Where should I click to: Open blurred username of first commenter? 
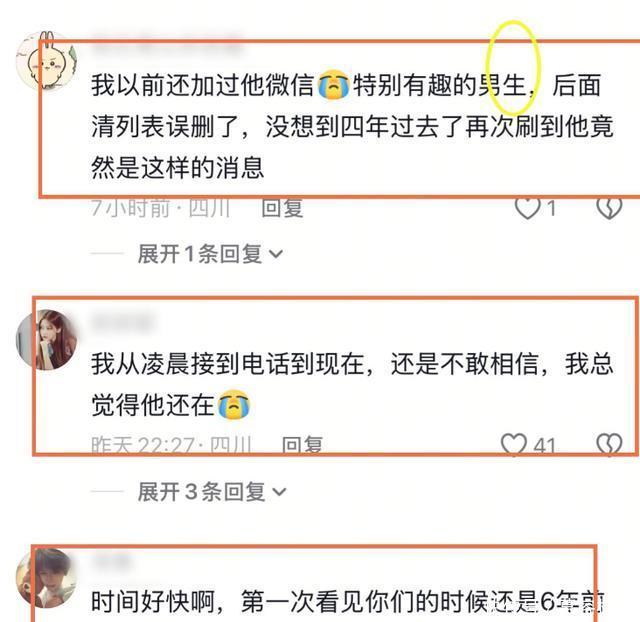click(167, 45)
